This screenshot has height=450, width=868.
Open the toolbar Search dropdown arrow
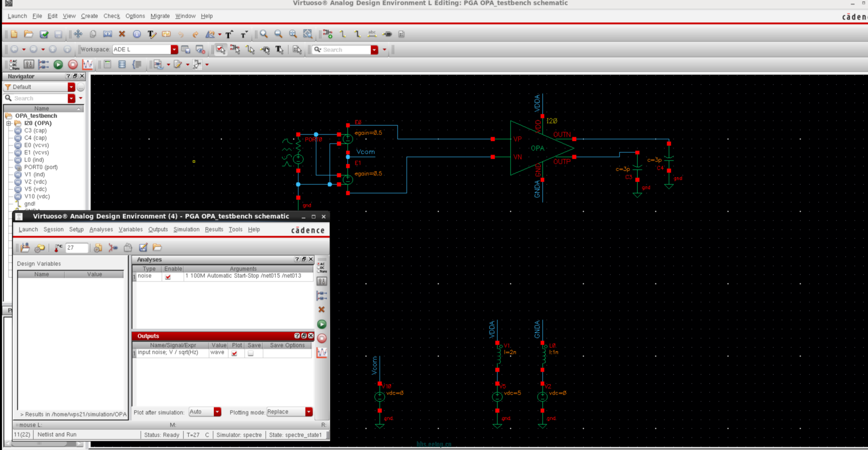point(374,50)
